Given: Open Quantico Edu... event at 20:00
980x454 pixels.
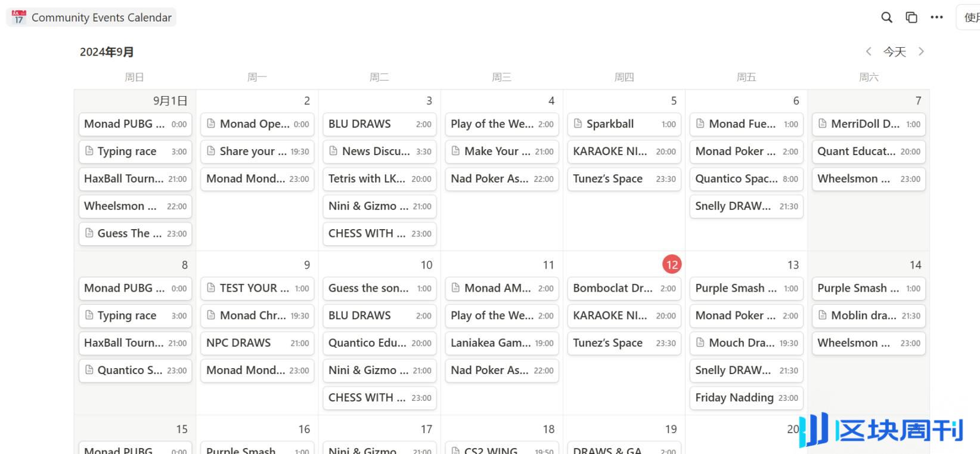Looking at the screenshot, I should (380, 343).
